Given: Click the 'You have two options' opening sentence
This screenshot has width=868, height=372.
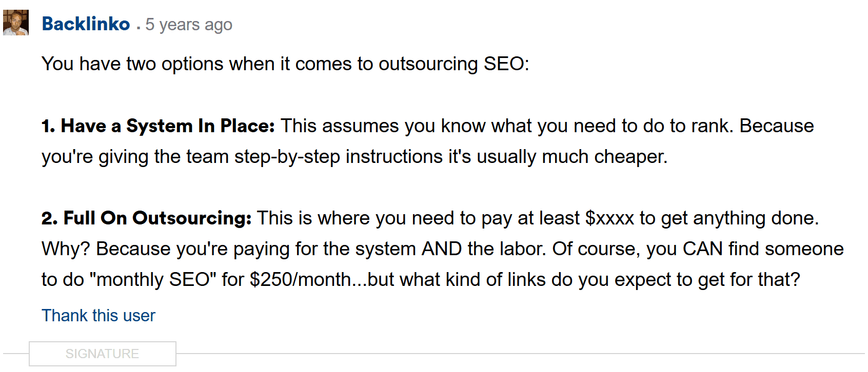Looking at the screenshot, I should (285, 64).
